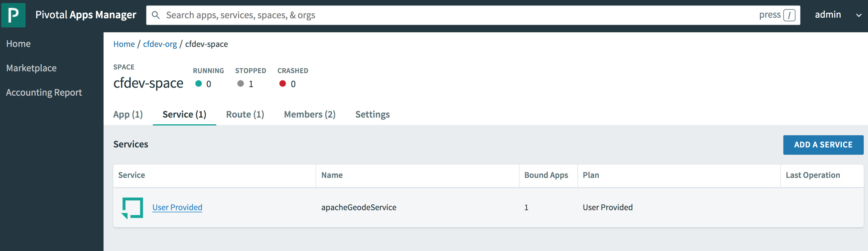Click the CRASHED status label
This screenshot has width=868, height=251.
(292, 71)
